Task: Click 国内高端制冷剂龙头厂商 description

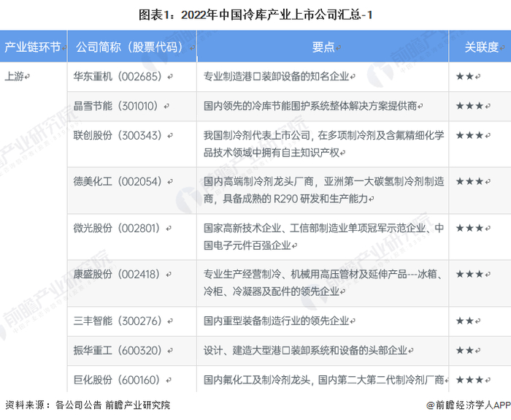Action: click(x=323, y=190)
